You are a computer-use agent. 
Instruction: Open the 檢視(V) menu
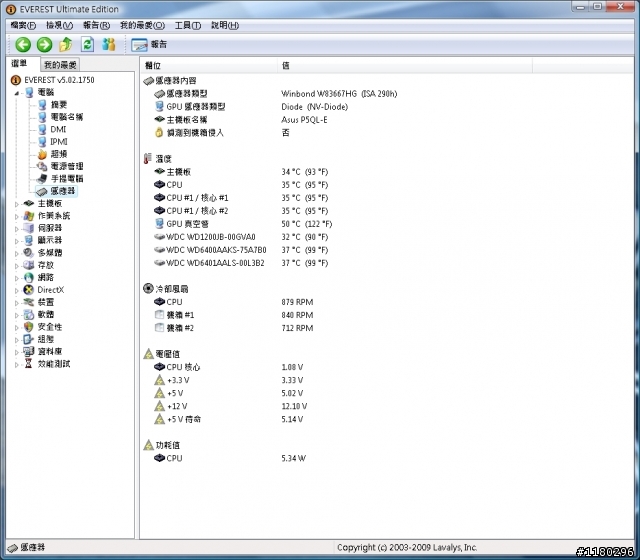pos(59,25)
